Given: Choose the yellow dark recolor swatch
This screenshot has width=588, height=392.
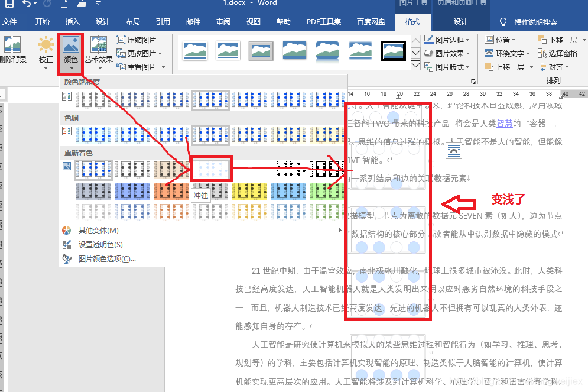Looking at the screenshot, I should (249, 190).
